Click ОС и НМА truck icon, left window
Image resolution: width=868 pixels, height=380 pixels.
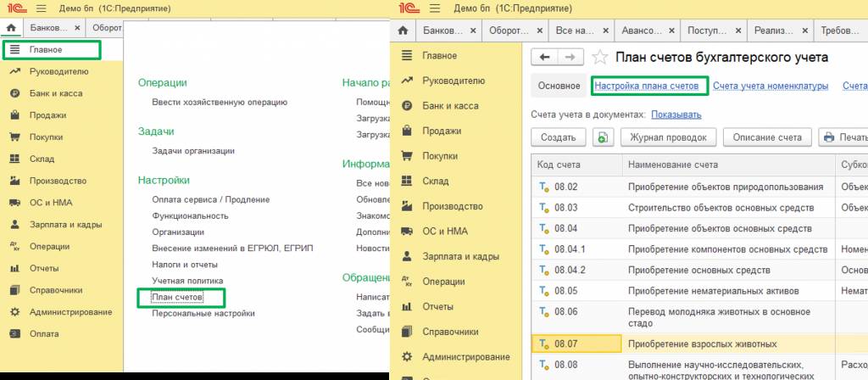[15, 203]
